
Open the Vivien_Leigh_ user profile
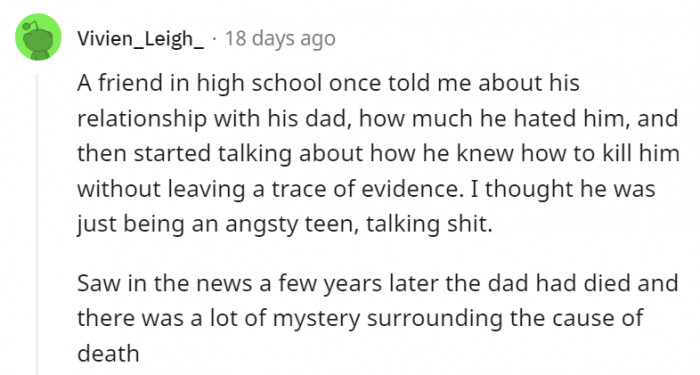[x=141, y=39]
